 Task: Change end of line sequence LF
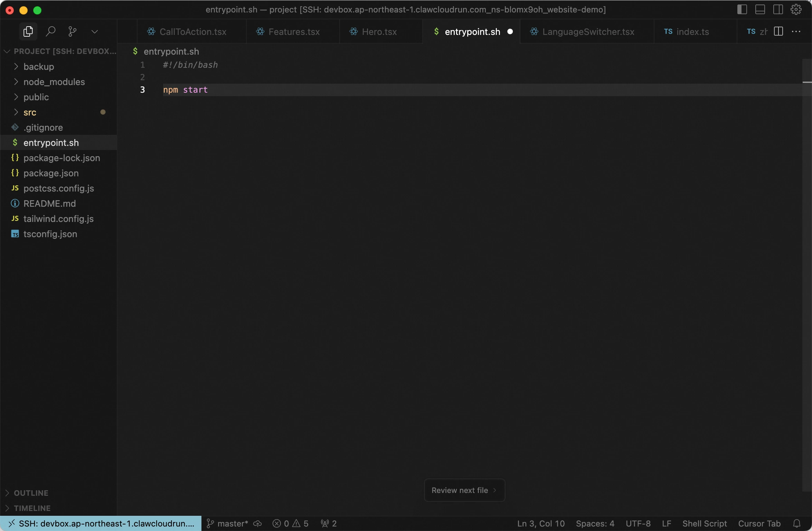pos(667,523)
